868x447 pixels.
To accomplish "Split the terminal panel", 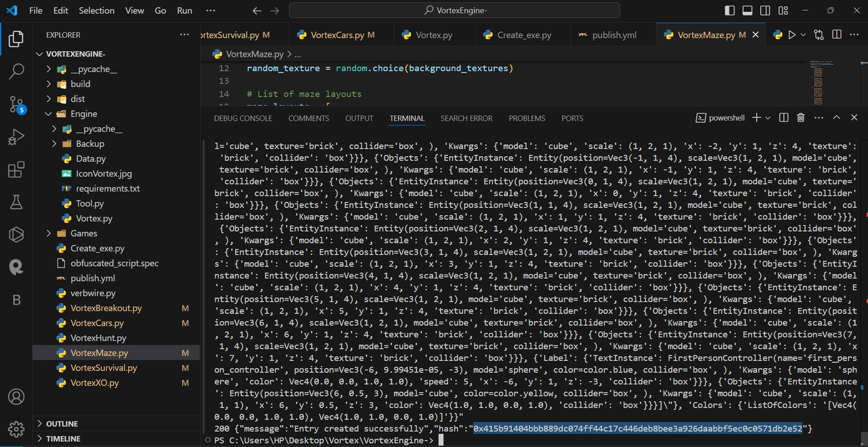I will click(784, 118).
